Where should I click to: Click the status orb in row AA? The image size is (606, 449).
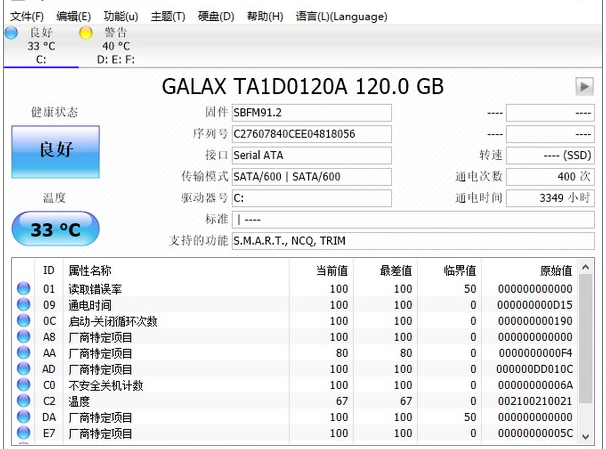pos(24,352)
